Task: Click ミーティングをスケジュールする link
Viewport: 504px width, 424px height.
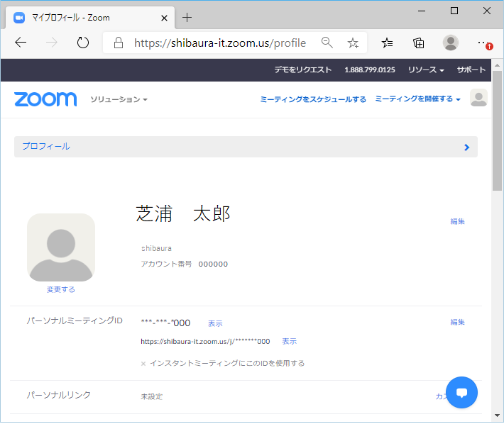Action: (x=313, y=99)
